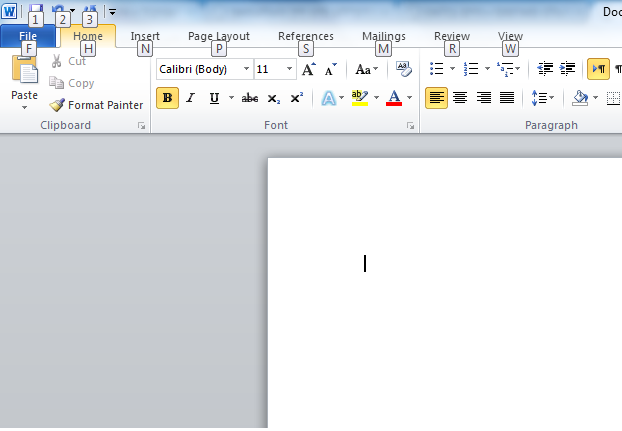
Task: Decrease the paragraph indent
Action: pos(545,69)
